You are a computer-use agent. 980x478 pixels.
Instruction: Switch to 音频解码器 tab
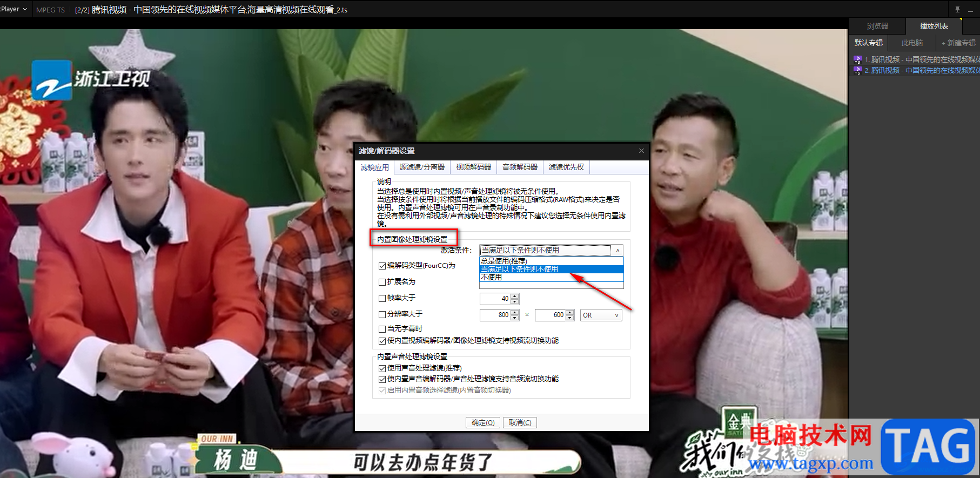tap(520, 167)
